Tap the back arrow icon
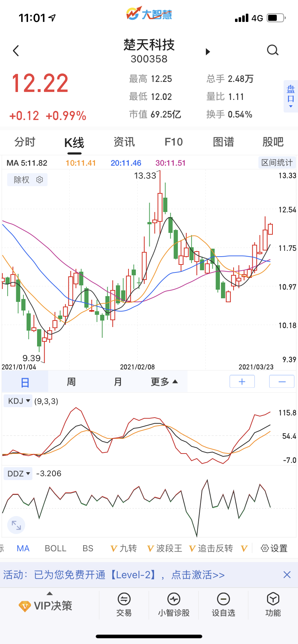The width and height of the screenshot is (298, 644). coord(16,51)
